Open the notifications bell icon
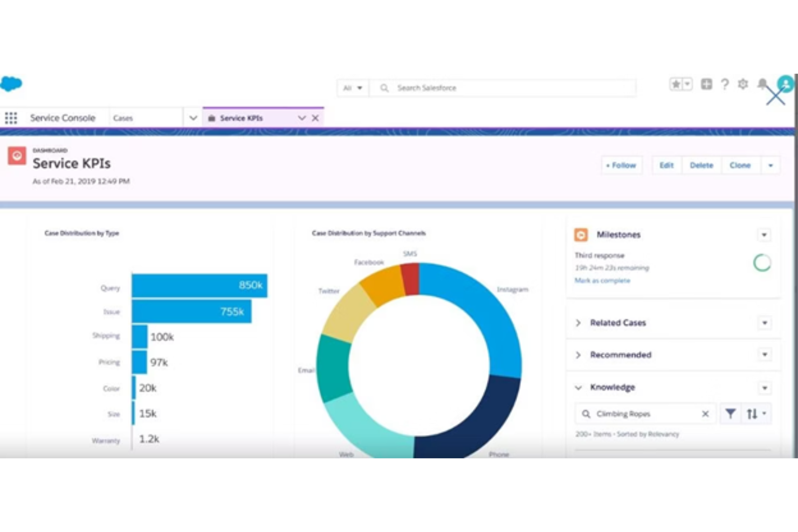Viewport: 798px width, 532px height. 762,84
